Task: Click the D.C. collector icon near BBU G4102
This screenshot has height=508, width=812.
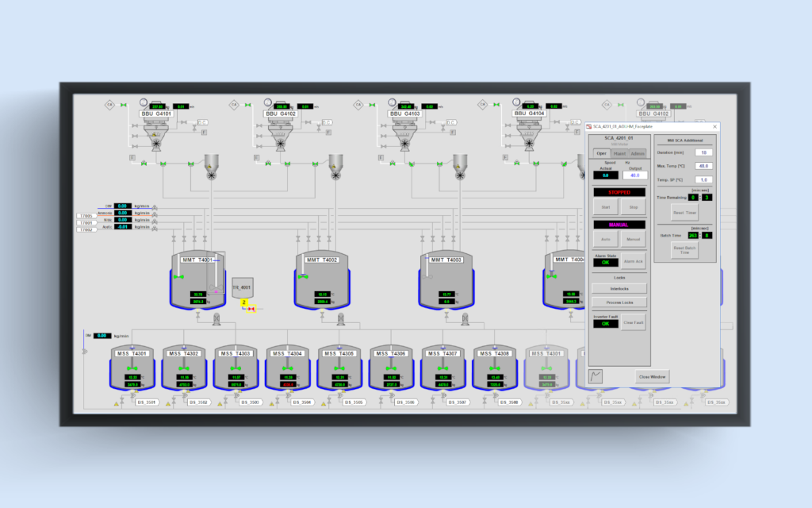Action: tap(327, 122)
